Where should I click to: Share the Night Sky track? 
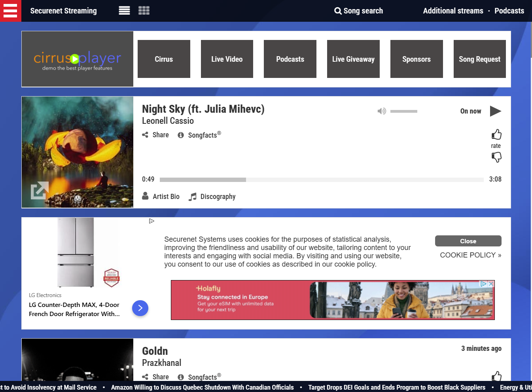point(155,135)
